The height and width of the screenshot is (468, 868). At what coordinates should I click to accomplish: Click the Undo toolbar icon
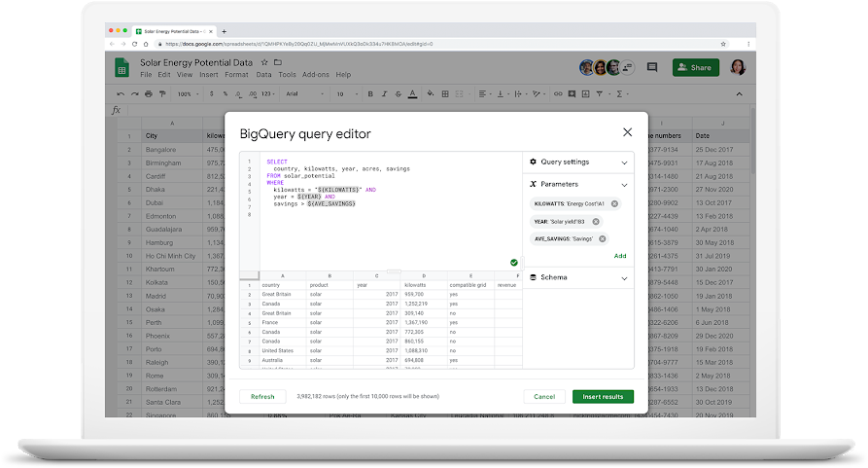point(121,94)
